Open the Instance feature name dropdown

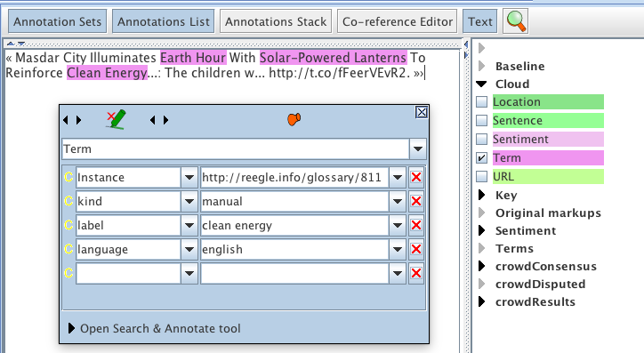pos(189,177)
